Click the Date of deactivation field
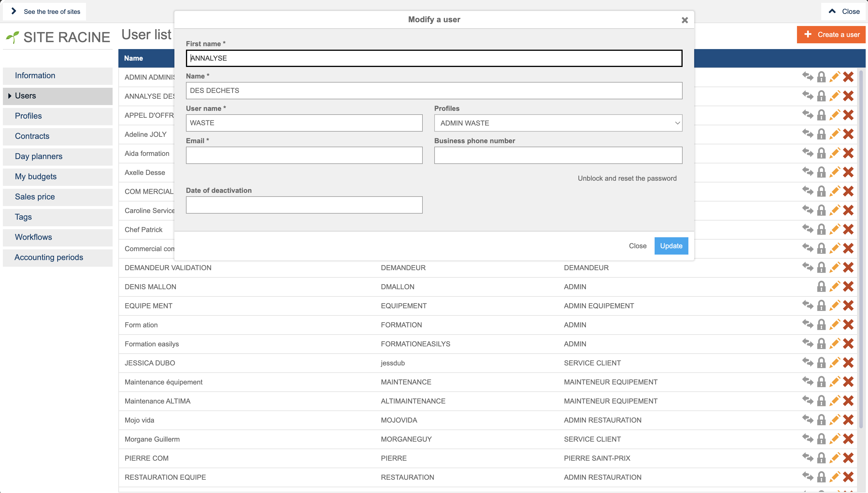The width and height of the screenshot is (868, 493). click(x=304, y=205)
